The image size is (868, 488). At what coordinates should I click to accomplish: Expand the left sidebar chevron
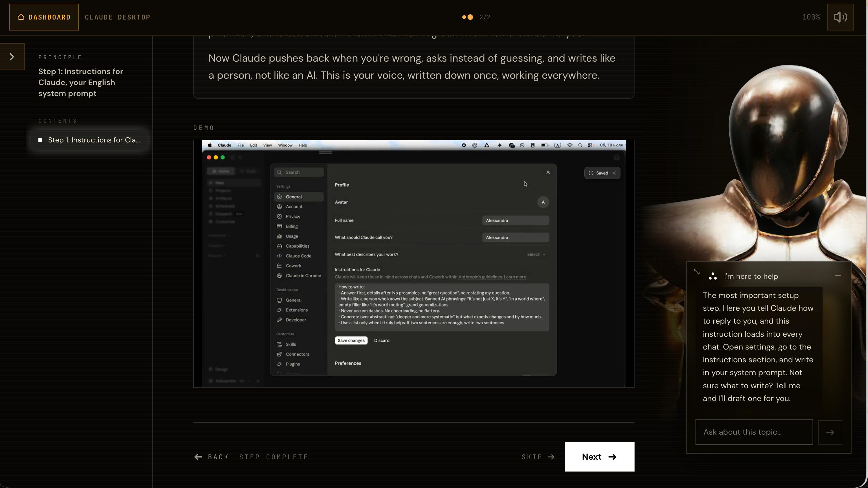click(x=12, y=57)
